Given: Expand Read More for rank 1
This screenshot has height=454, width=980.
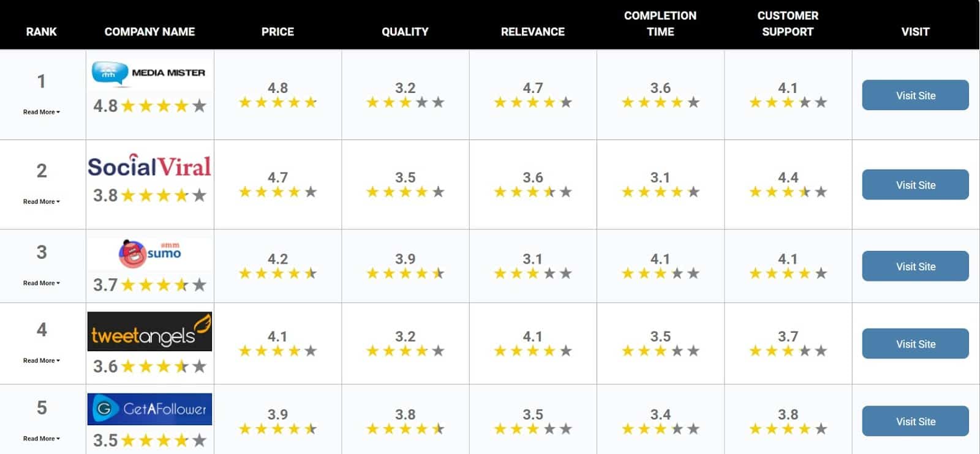Looking at the screenshot, I should (41, 112).
